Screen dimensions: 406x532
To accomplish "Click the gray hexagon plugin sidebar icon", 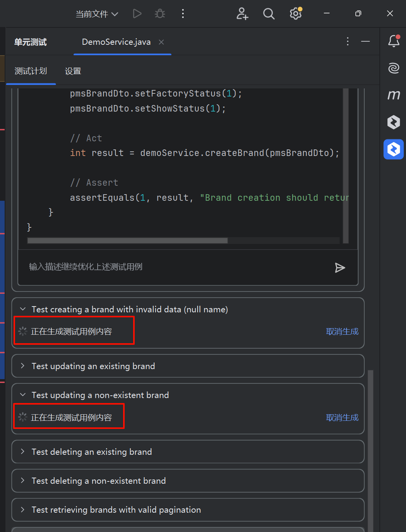I will click(x=394, y=122).
